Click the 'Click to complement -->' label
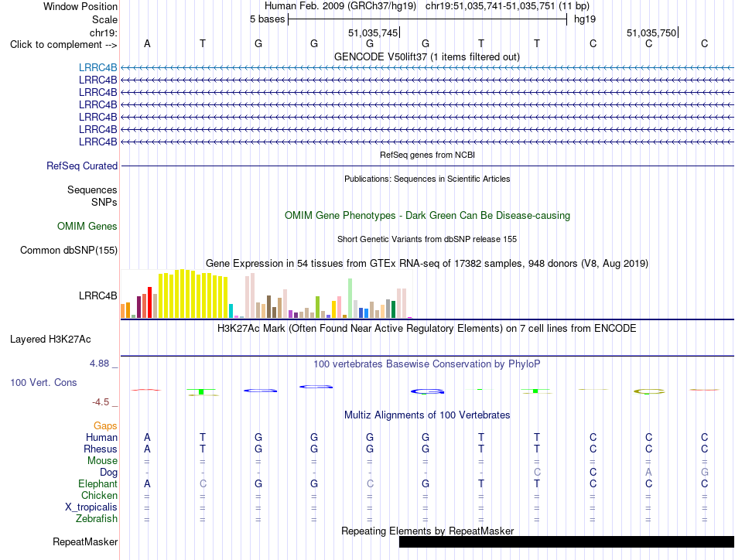735x560 pixels. coord(63,45)
